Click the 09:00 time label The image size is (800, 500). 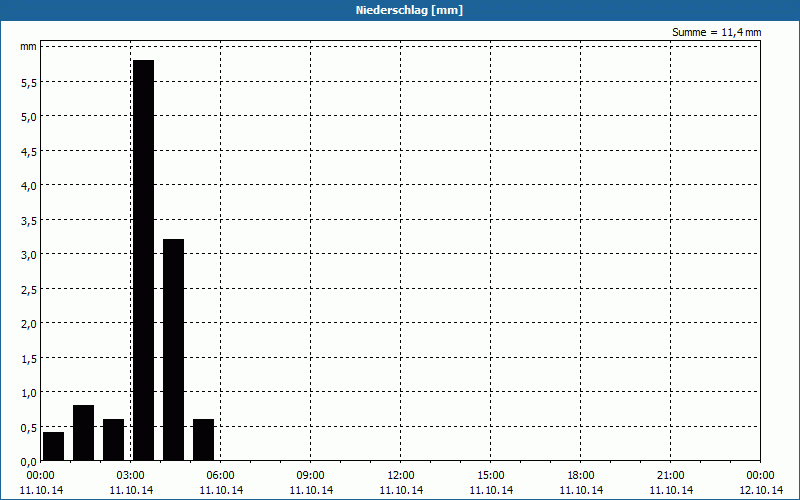click(x=311, y=476)
